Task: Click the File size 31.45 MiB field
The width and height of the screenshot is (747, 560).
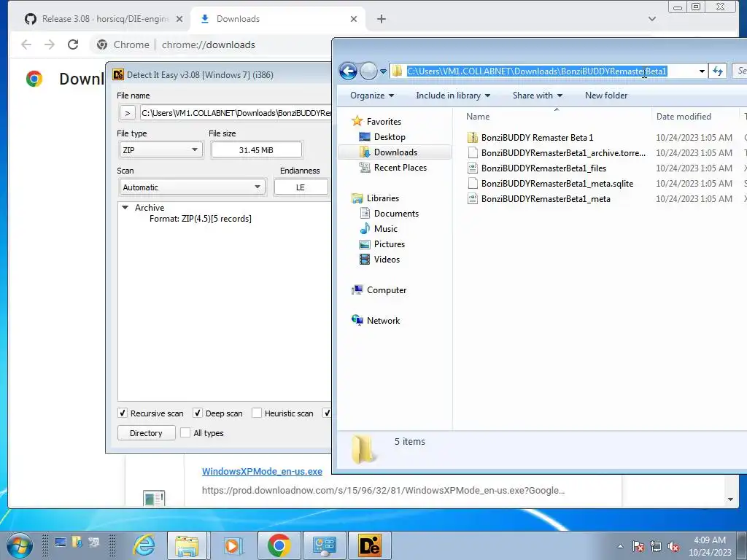Action: [256, 150]
